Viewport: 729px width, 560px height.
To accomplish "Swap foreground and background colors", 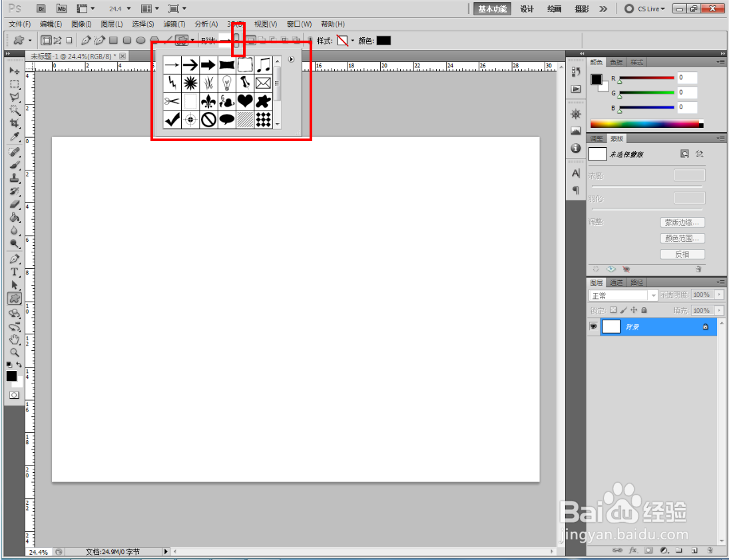I will click(x=19, y=365).
